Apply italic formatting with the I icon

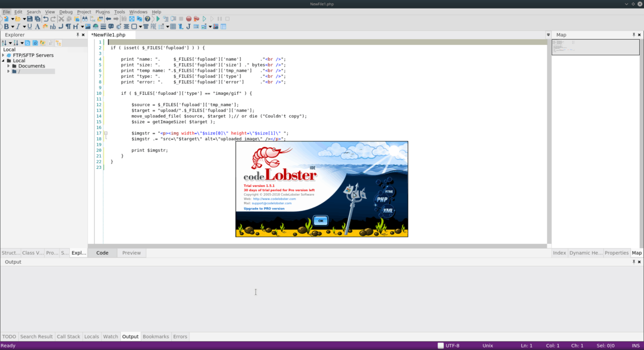[18, 26]
